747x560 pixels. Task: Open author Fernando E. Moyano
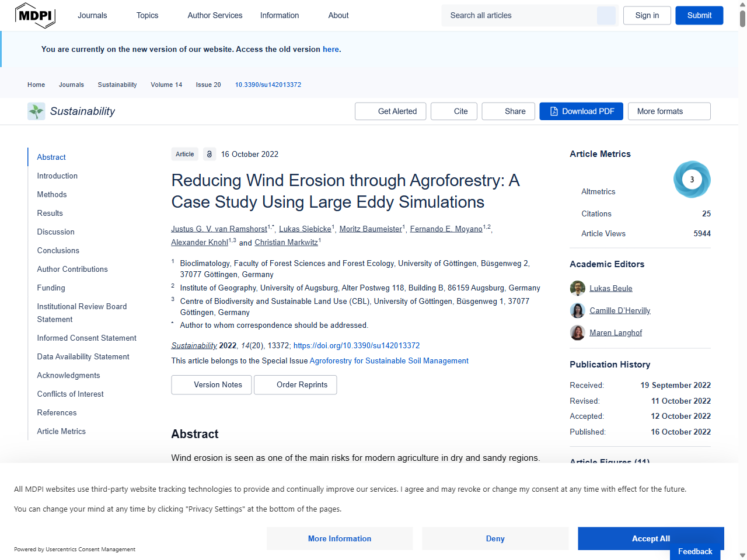tap(446, 229)
